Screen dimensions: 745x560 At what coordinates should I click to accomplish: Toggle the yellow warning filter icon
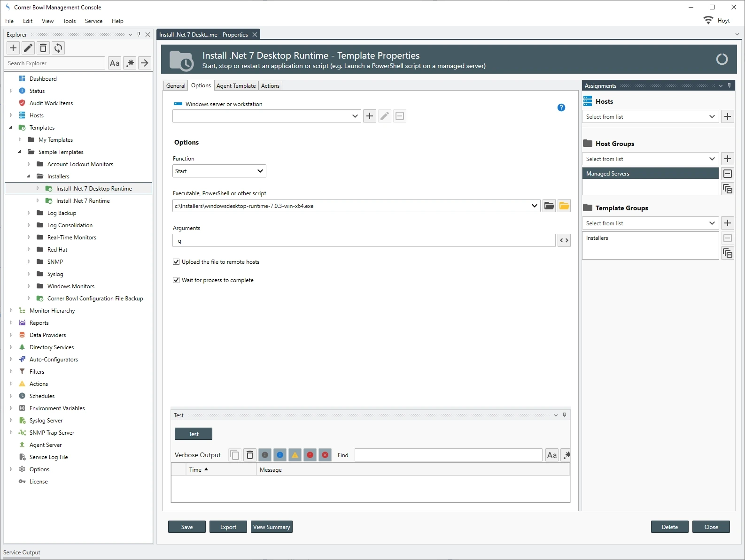[x=295, y=455]
